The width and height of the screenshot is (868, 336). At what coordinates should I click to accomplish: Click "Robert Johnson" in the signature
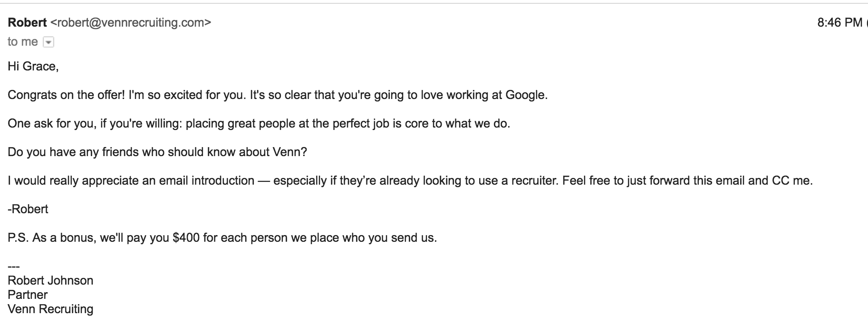[x=50, y=280]
